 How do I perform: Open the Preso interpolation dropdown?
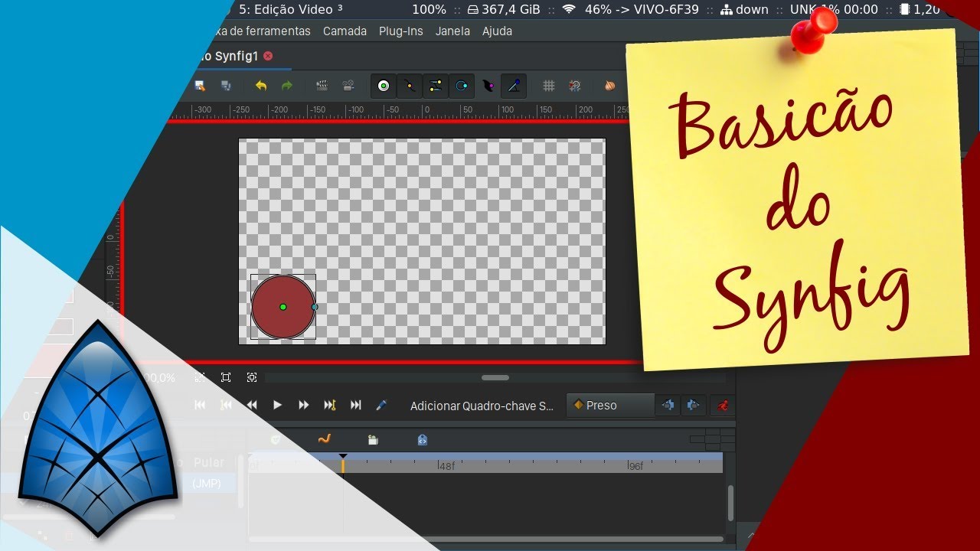pos(610,406)
